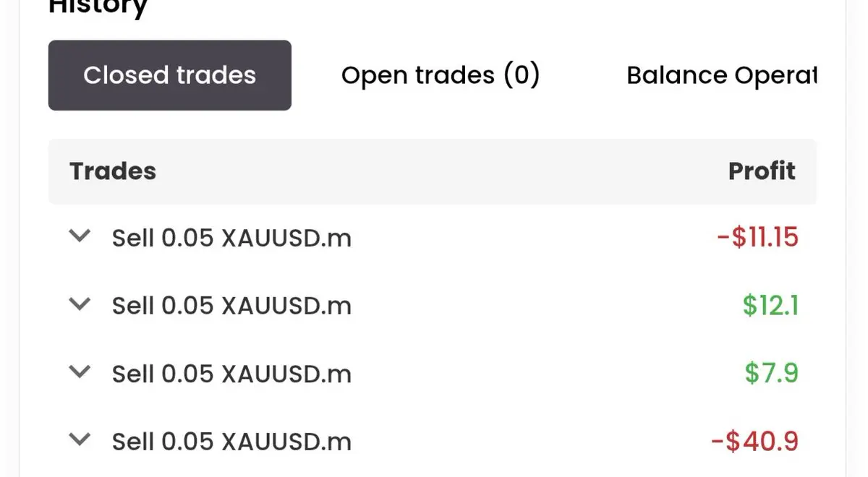Select the red -$40.9 profit value
The height and width of the screenshot is (477, 868).
pyautogui.click(x=755, y=441)
